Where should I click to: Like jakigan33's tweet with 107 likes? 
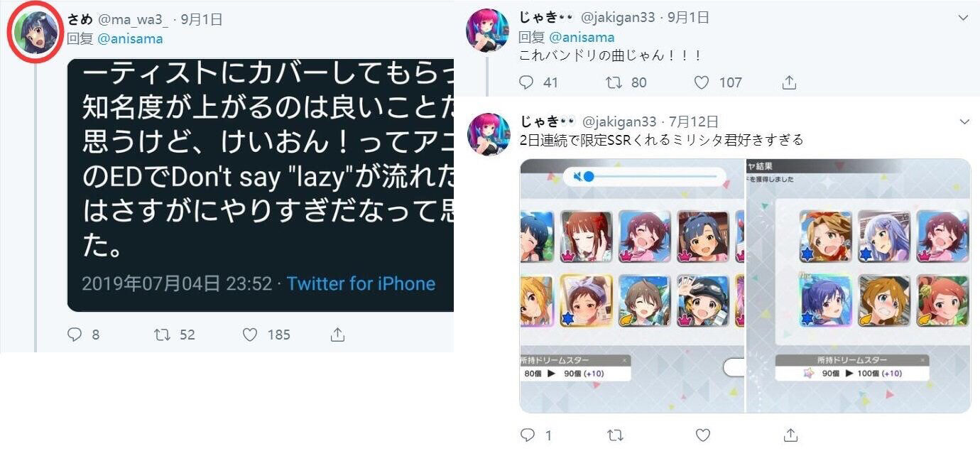click(x=702, y=82)
